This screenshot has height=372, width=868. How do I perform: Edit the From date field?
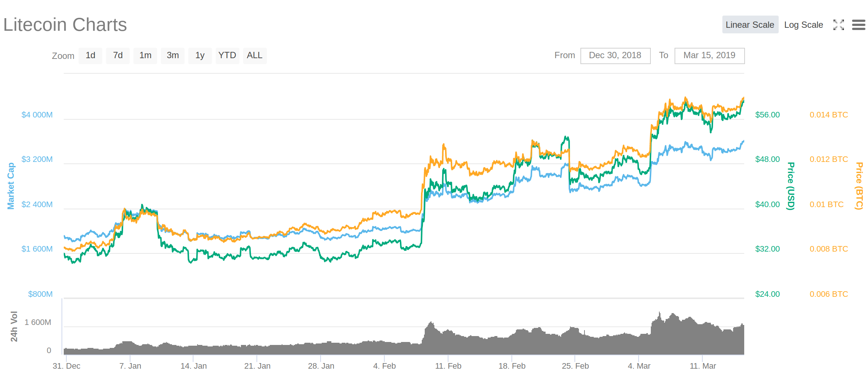tap(615, 56)
